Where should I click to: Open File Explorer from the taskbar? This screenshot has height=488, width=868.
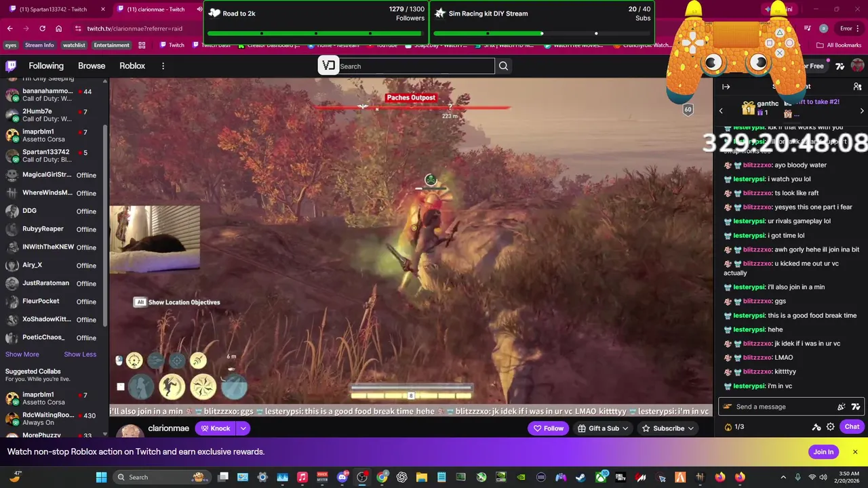pyautogui.click(x=421, y=477)
